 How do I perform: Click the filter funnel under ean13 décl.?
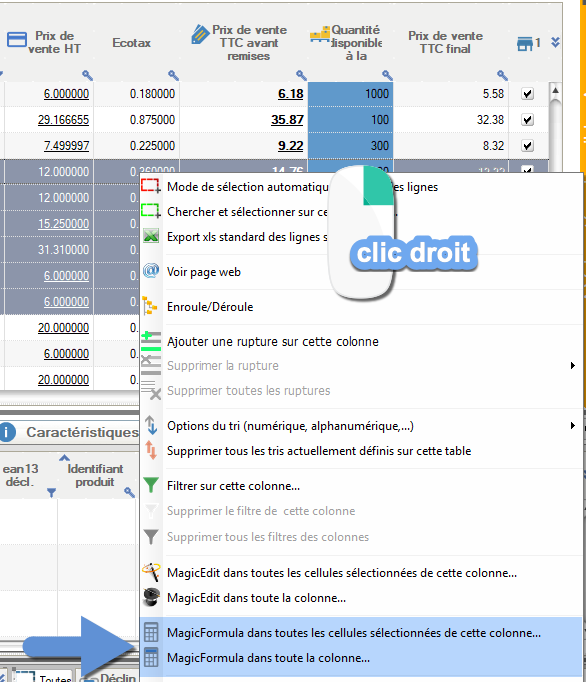(51, 492)
